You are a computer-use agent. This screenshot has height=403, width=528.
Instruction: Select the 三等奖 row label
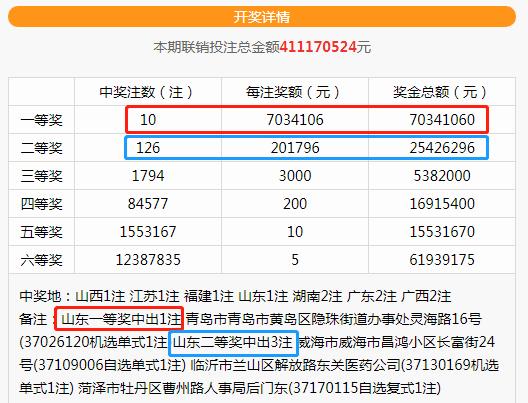click(41, 176)
